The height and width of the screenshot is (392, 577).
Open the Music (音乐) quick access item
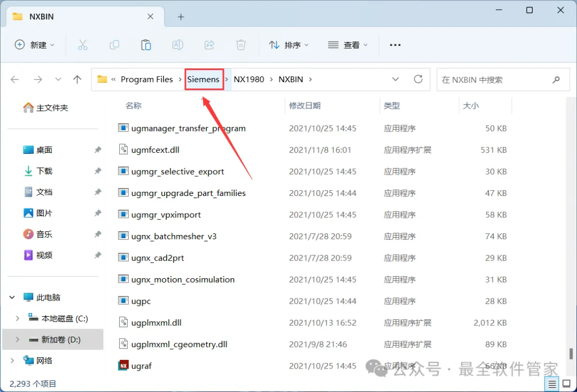(44, 234)
